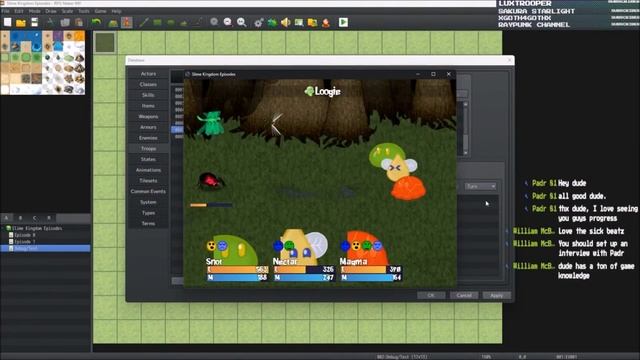Open the Character Generator icon
Viewport: 640px width, 360px height.
point(326,22)
